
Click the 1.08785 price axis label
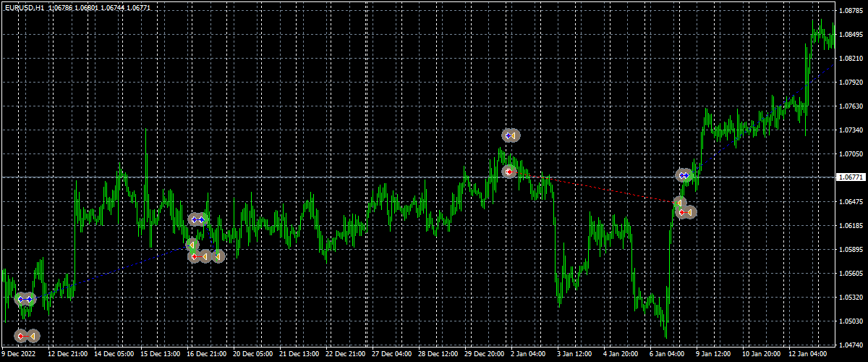pos(851,11)
